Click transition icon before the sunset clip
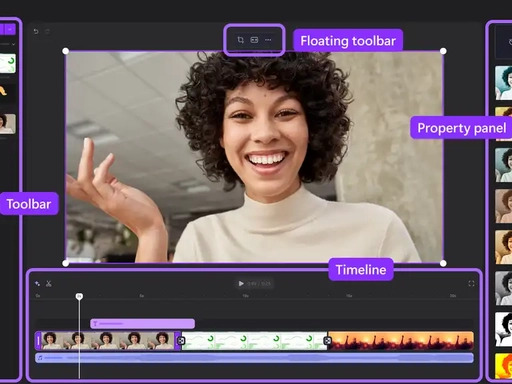 327,341
